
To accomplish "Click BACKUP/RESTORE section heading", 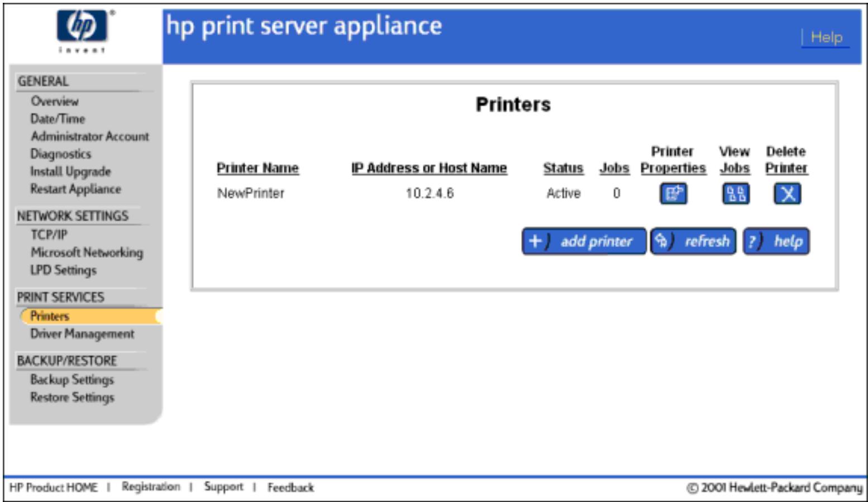I will 67,361.
